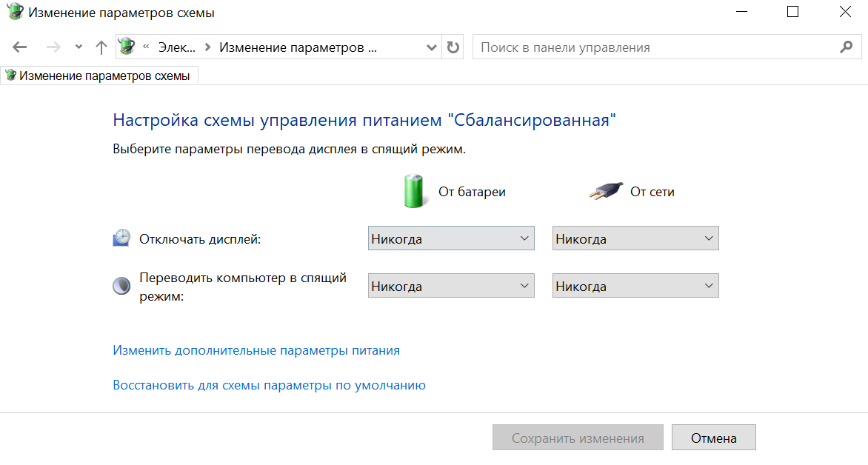
Task: Click the search magnifier icon
Action: pos(847,47)
